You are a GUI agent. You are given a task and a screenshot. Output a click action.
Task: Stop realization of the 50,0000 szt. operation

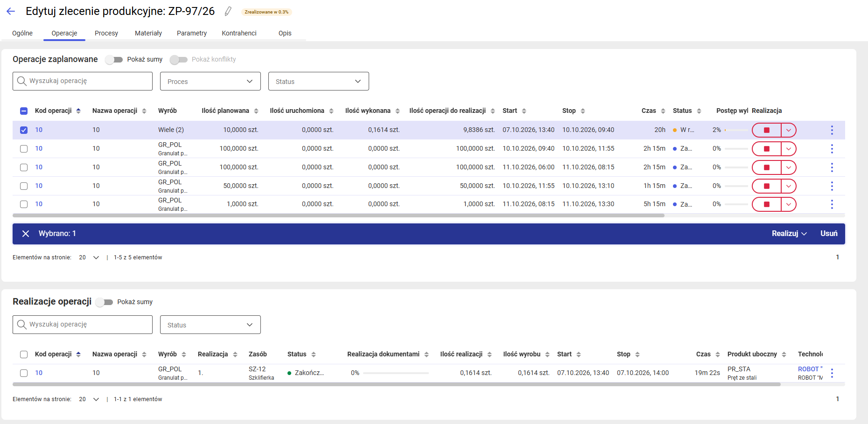point(766,186)
